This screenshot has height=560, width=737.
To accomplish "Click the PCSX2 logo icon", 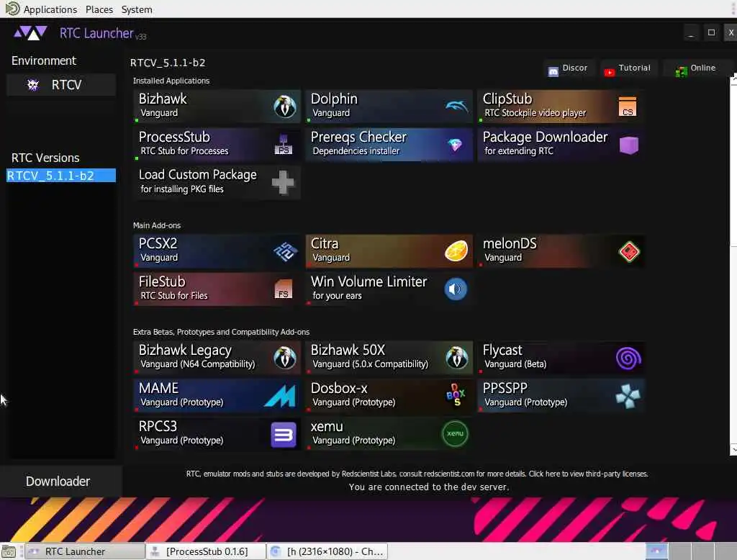I will [x=285, y=251].
